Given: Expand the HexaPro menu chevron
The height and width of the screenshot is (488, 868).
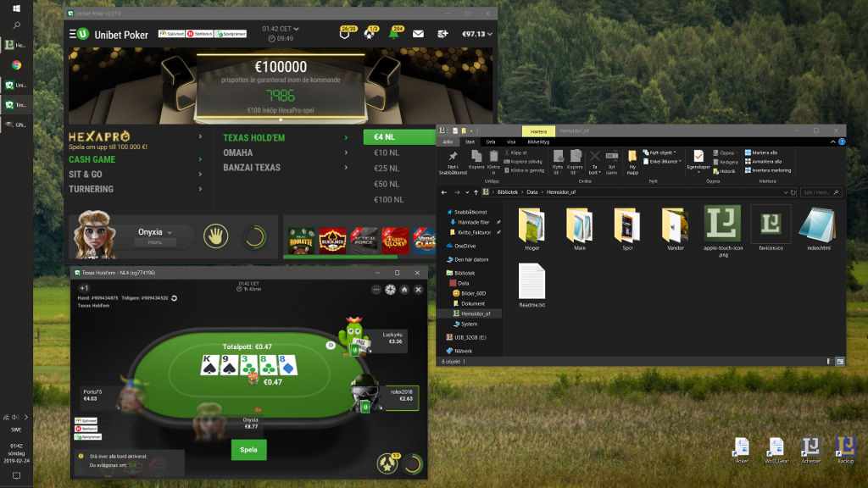Looking at the screenshot, I should coord(200,136).
